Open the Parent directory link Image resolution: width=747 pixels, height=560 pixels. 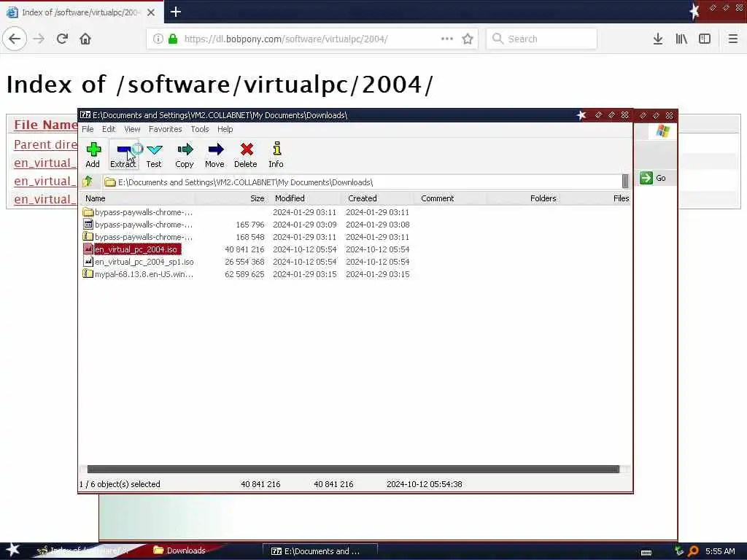point(45,144)
